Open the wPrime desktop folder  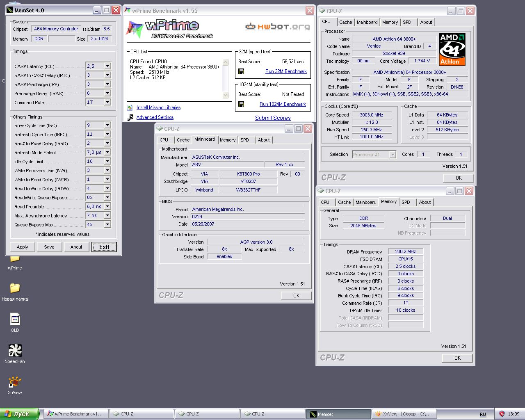tap(15, 262)
